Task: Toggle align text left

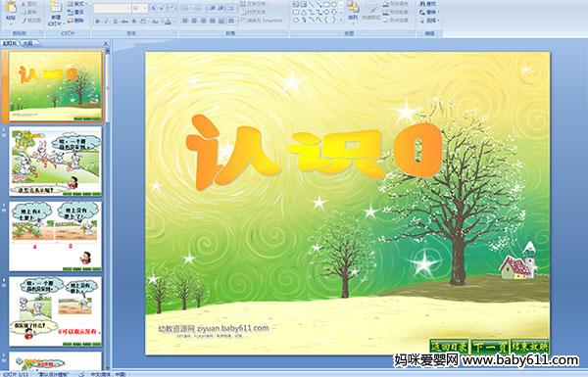Action: tap(185, 21)
